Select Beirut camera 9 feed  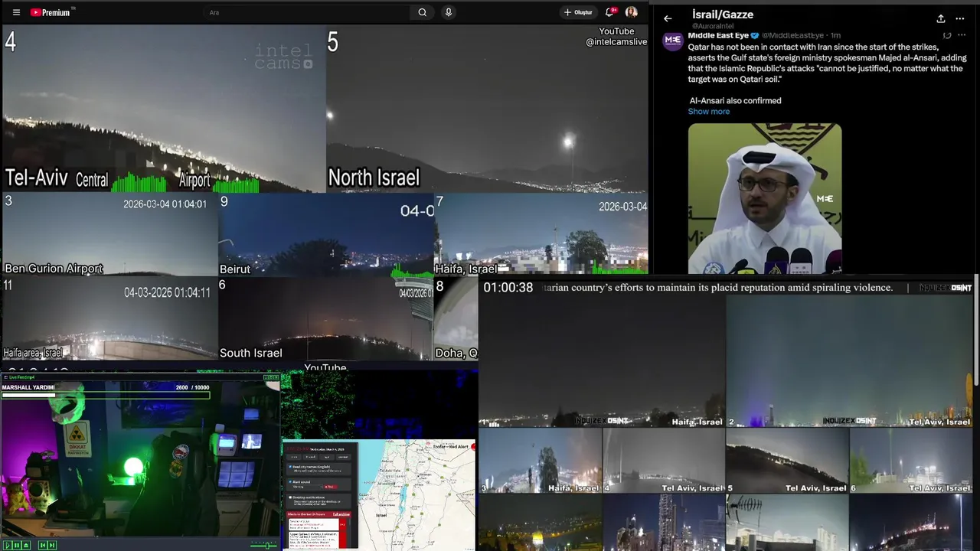[x=326, y=234]
